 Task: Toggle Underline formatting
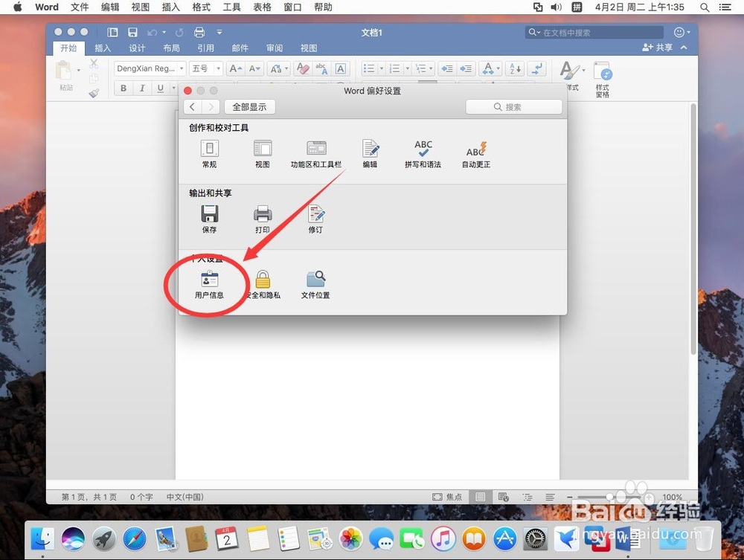point(161,88)
